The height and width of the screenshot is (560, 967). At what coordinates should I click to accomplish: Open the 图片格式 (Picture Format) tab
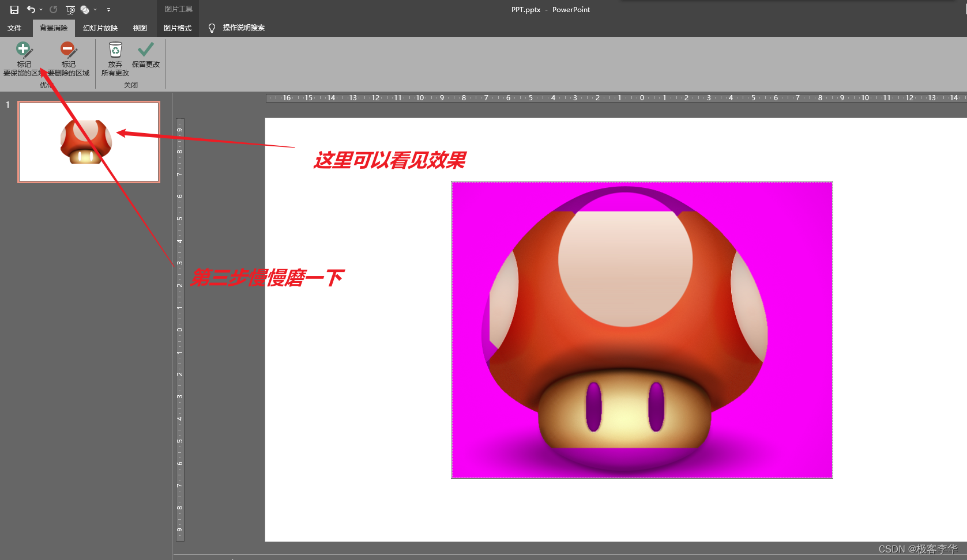177,28
